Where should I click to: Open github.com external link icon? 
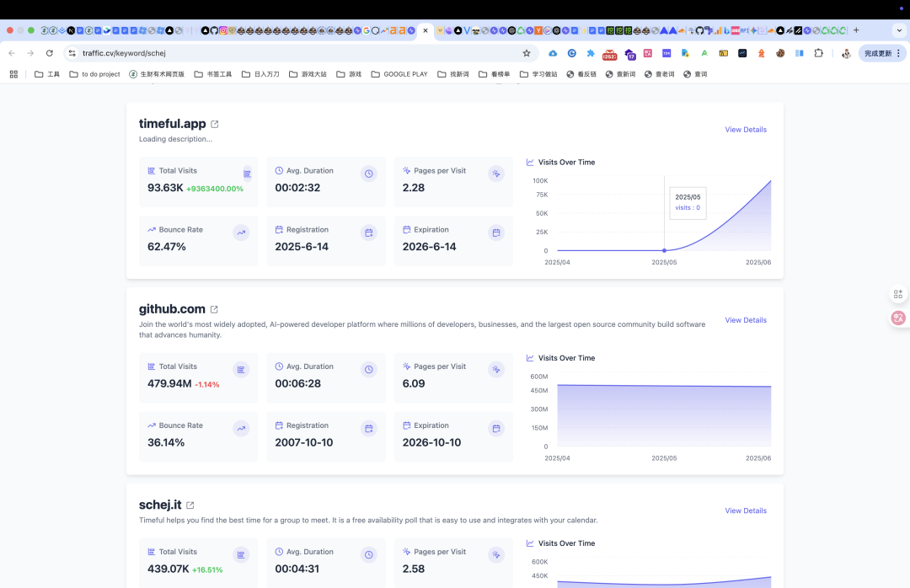pyautogui.click(x=214, y=309)
